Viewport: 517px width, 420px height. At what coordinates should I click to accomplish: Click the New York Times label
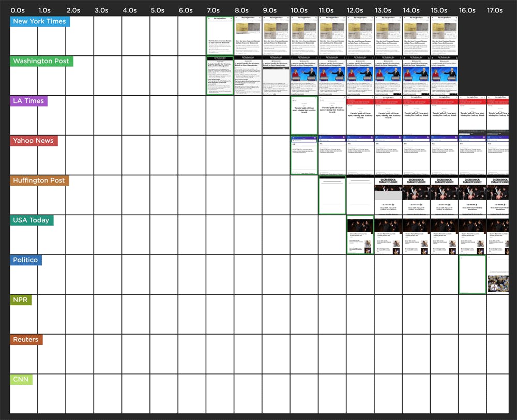point(40,21)
